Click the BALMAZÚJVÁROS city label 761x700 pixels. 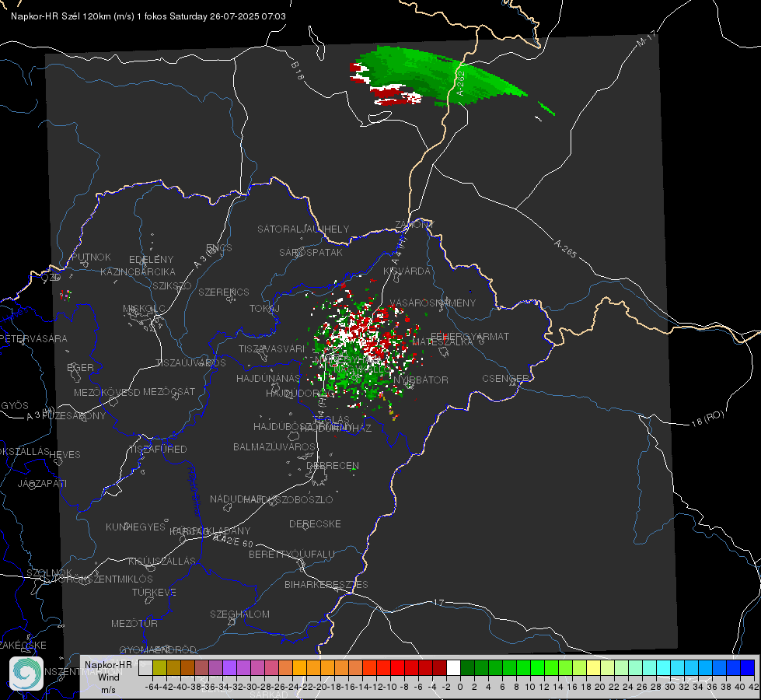pyautogui.click(x=274, y=446)
